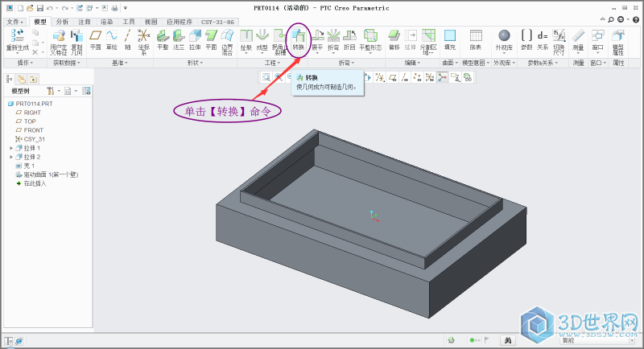Start the 草绘 (Sketch) tool

tap(112, 39)
